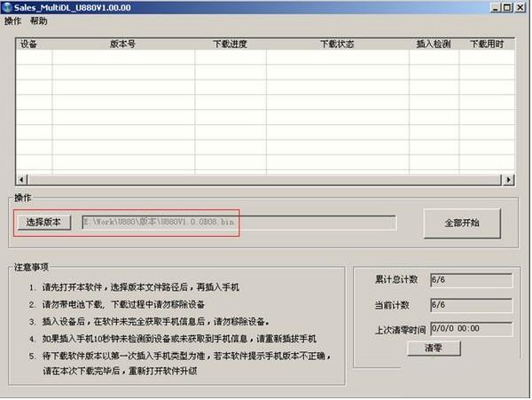Viewport: 532px width, 400px height.
Task: Click the 清零 button
Action: pos(434,348)
